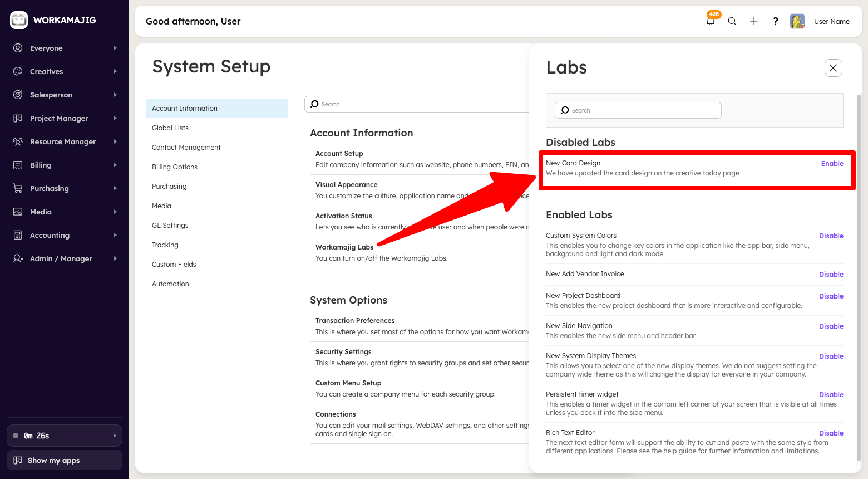This screenshot has height=479, width=868.
Task: Expand the Accounting menu arrow
Action: pyautogui.click(x=115, y=235)
